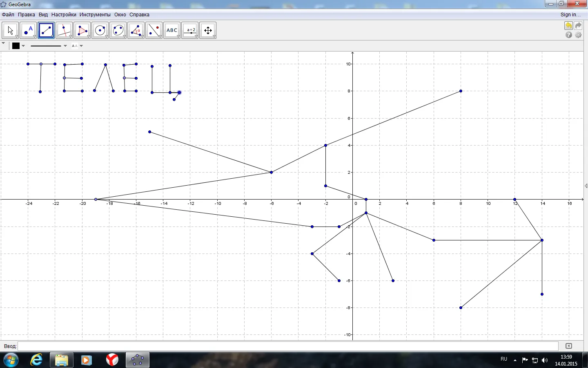Open Windows Explorer folder on taskbar
Image resolution: width=588 pixels, height=368 pixels.
[62, 360]
